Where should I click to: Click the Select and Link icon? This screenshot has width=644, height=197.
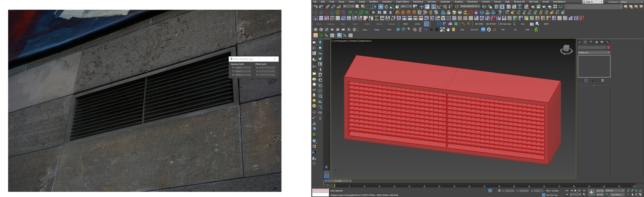[328, 7]
